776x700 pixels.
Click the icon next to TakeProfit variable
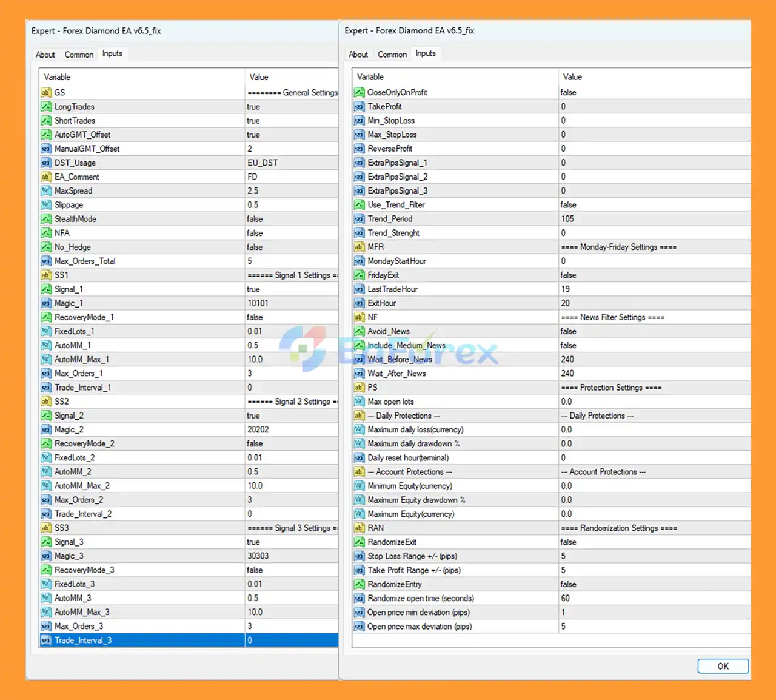[360, 107]
